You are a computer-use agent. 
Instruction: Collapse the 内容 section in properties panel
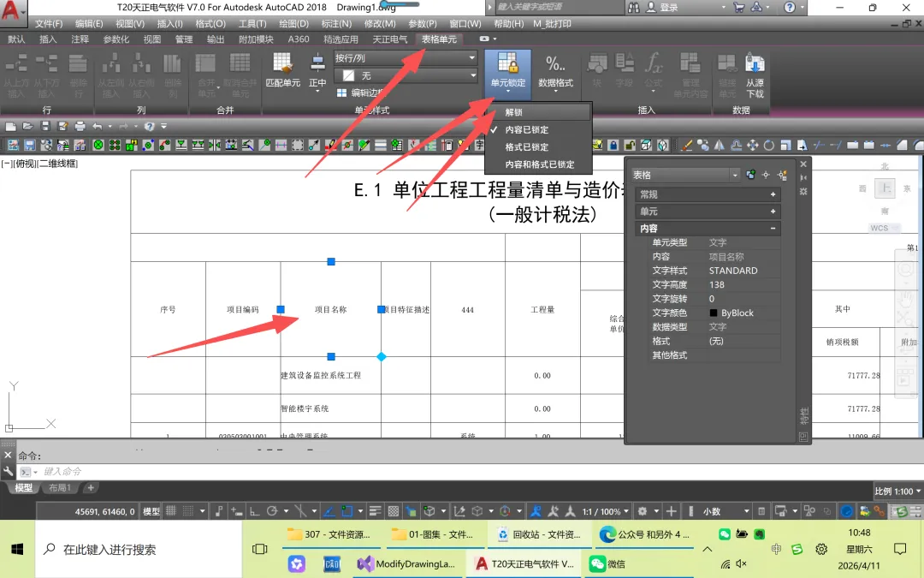[x=773, y=229]
